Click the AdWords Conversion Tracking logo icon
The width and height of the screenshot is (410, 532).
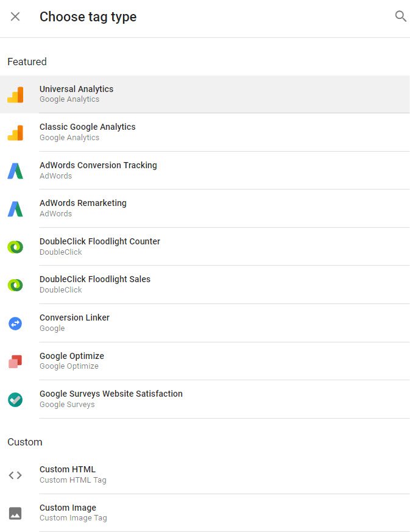pyautogui.click(x=15, y=171)
